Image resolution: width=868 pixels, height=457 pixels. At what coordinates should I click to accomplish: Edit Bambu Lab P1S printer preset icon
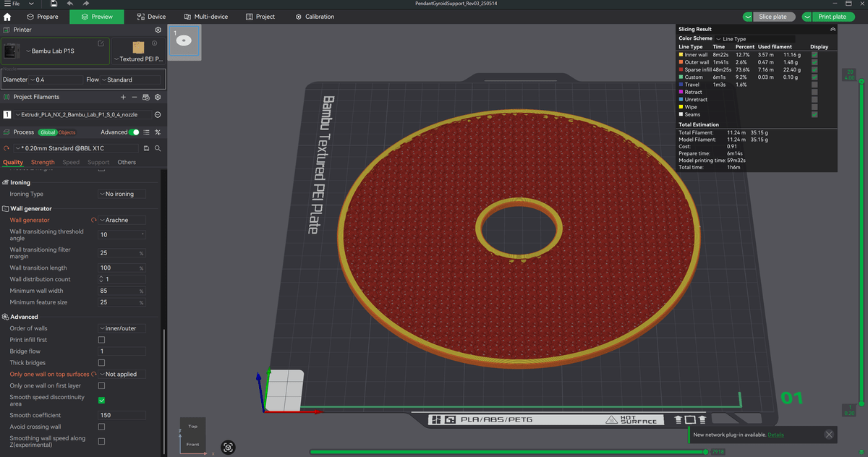coord(101,44)
